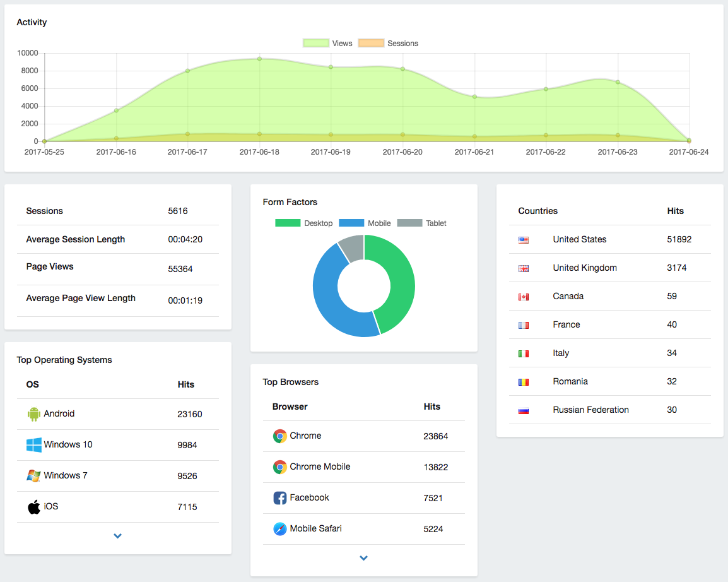This screenshot has width=728, height=582.
Task: Toggle the Views series in Activity legend
Action: click(328, 43)
